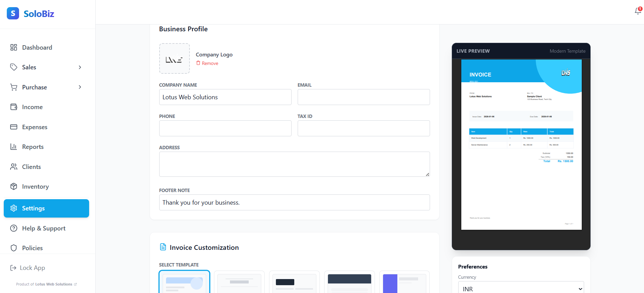
Task: Pick the purple sidebar invoice template
Action: [x=404, y=282]
